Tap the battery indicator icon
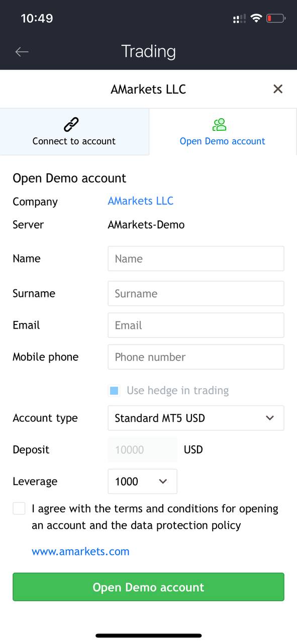Screen dimensions: 297x644 point(276,19)
